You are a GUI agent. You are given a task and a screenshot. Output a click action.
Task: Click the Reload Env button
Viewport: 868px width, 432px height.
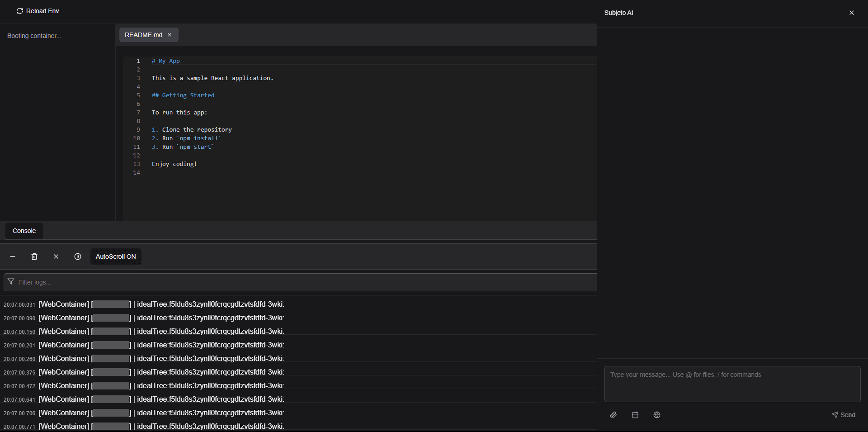38,11
